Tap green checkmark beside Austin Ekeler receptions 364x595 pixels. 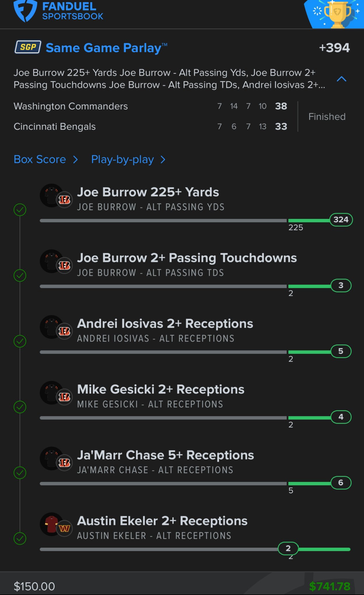click(x=20, y=539)
